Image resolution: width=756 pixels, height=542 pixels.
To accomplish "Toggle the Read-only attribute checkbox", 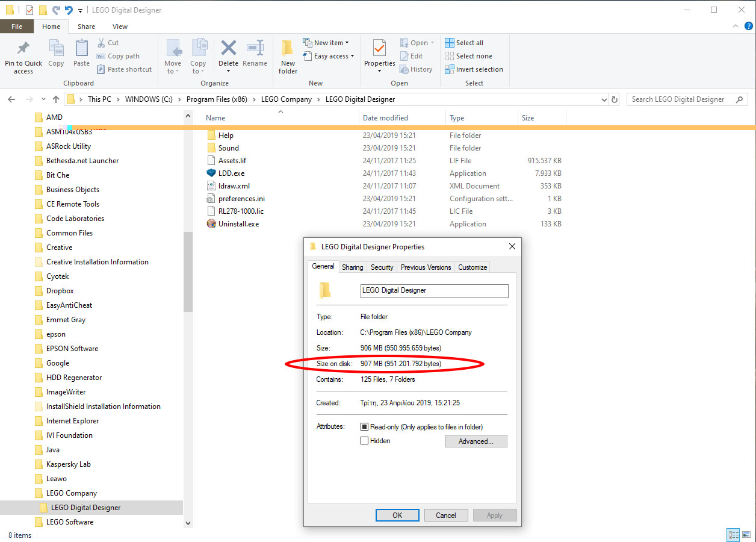I will pos(364,426).
